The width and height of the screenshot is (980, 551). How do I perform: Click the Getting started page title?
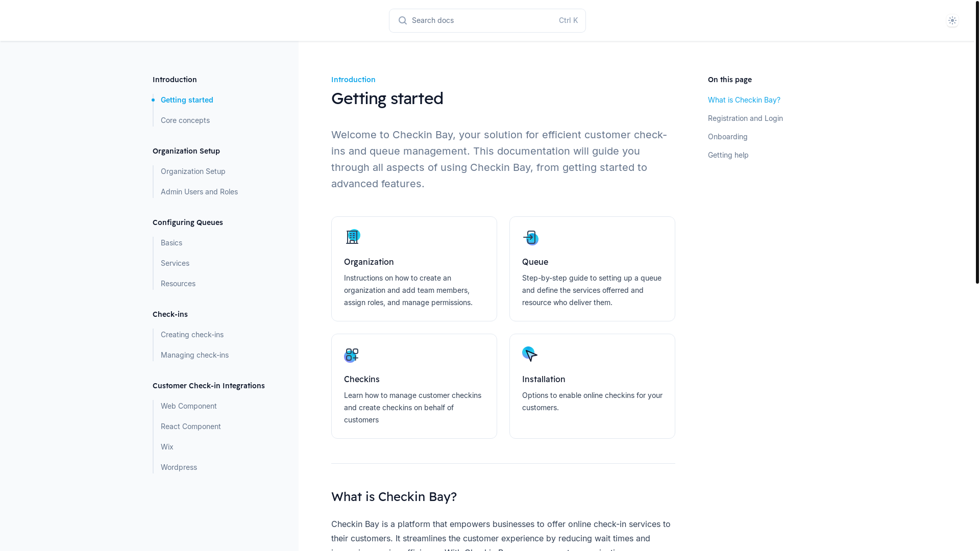click(387, 98)
